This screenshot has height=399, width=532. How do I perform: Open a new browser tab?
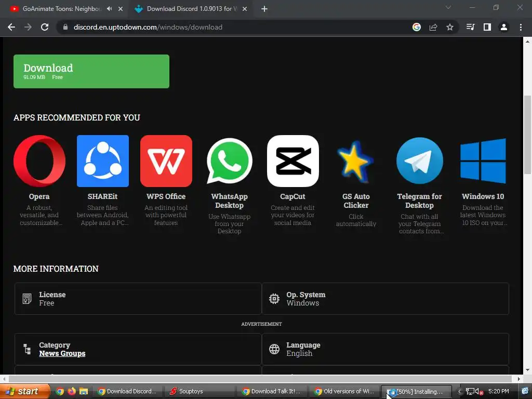[264, 9]
